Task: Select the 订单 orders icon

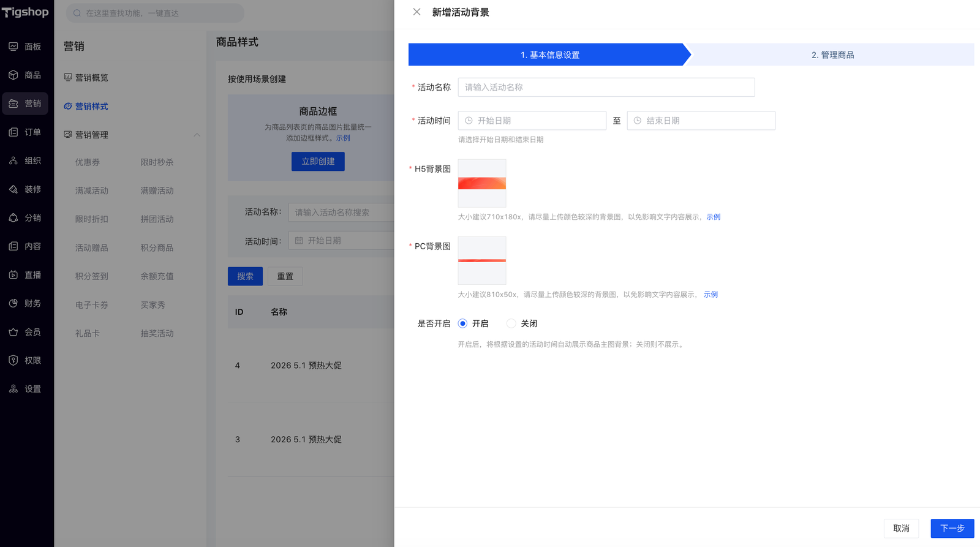Action: point(13,132)
